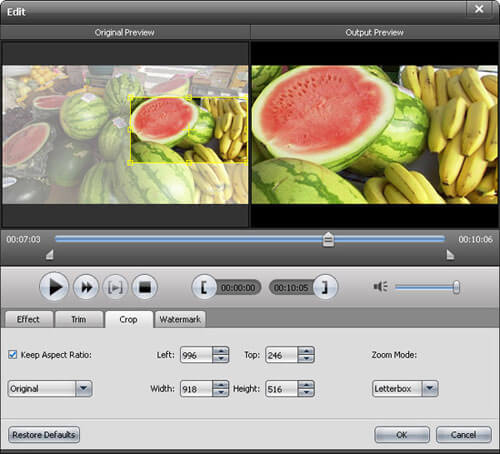Screen dimensions: 500x454
Task: Click the Stop button
Action: pos(145,287)
